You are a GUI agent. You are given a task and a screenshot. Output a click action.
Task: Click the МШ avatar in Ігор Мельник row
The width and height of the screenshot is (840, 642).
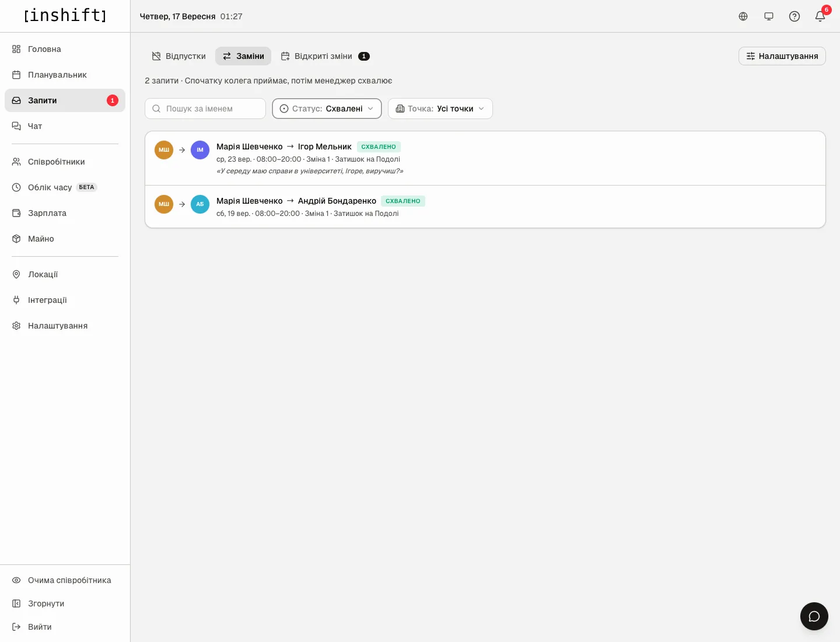click(164, 150)
